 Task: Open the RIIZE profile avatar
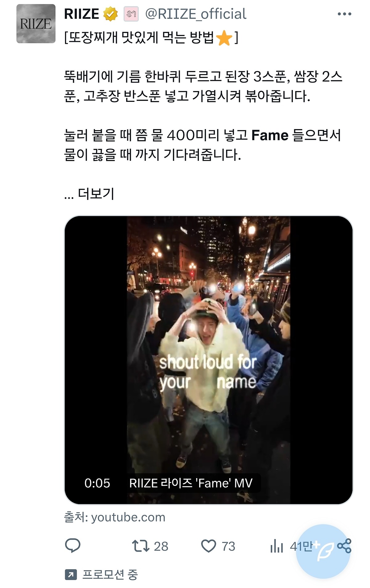(x=36, y=24)
